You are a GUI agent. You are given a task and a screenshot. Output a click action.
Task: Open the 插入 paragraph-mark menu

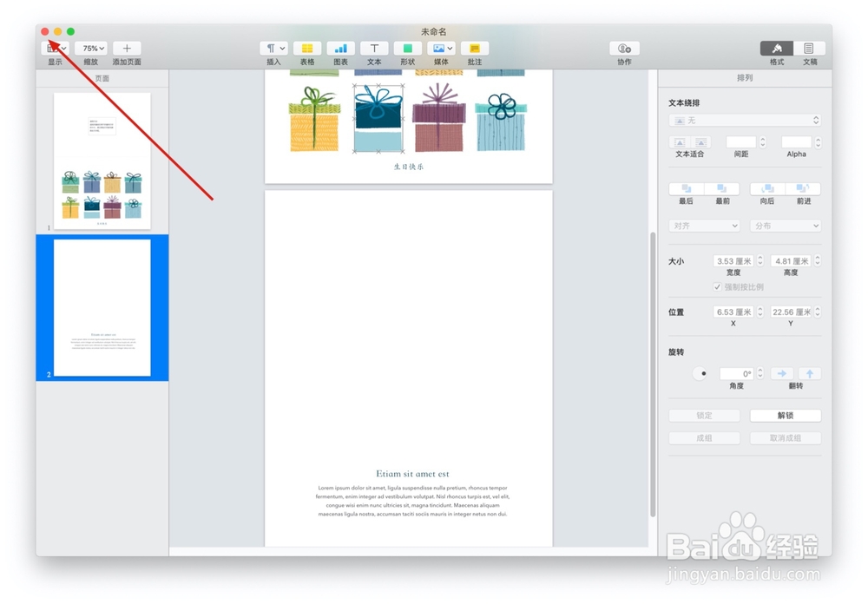click(273, 49)
